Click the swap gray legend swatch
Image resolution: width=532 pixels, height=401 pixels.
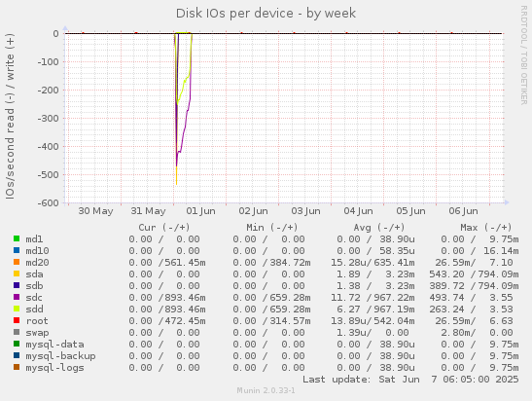click(17, 332)
